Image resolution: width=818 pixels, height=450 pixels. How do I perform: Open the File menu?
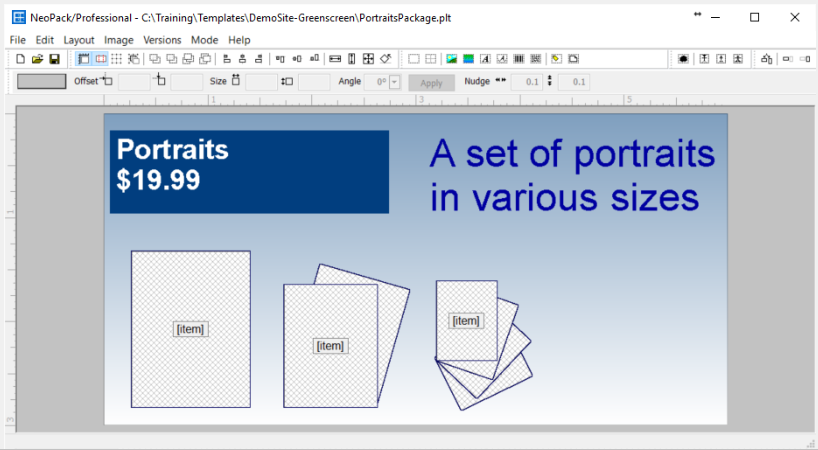(17, 40)
